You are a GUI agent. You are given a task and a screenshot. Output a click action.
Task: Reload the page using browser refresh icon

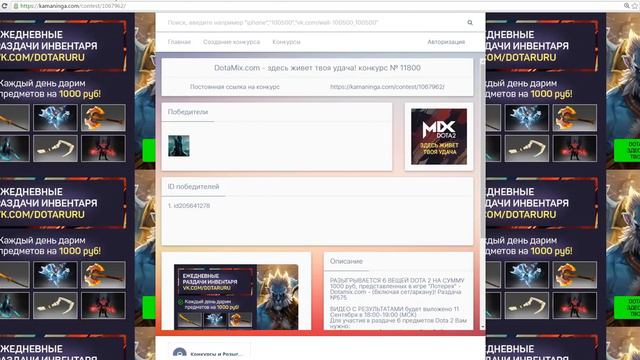tap(4, 6)
